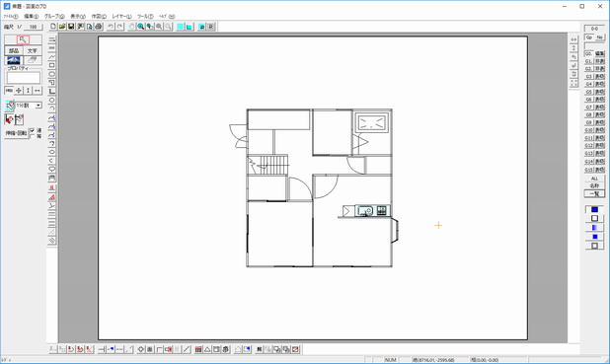Click the save floppy disk icon
This screenshot has width=610, height=364.
pyautogui.click(x=71, y=27)
